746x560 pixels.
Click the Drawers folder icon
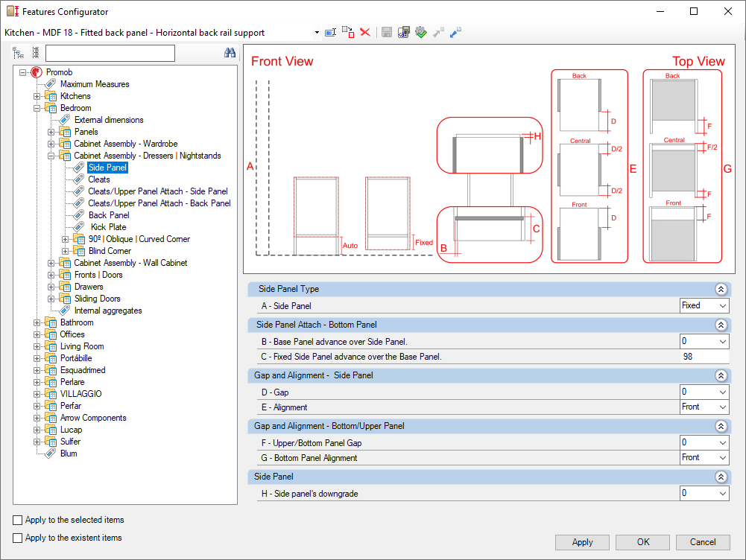click(65, 287)
